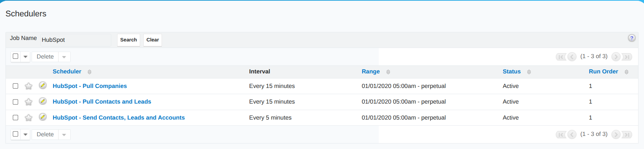Click pencil icon for Send Contacts, Leads and Accounts

[x=43, y=117]
